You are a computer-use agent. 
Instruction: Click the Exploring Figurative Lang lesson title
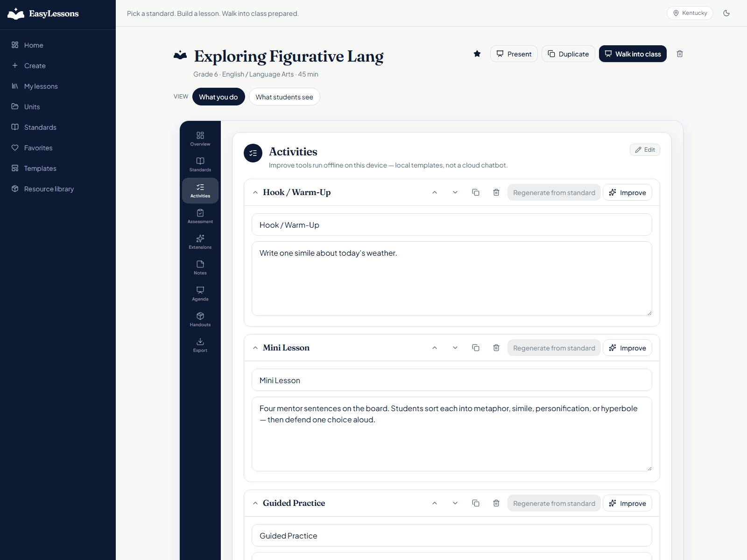tap(289, 56)
